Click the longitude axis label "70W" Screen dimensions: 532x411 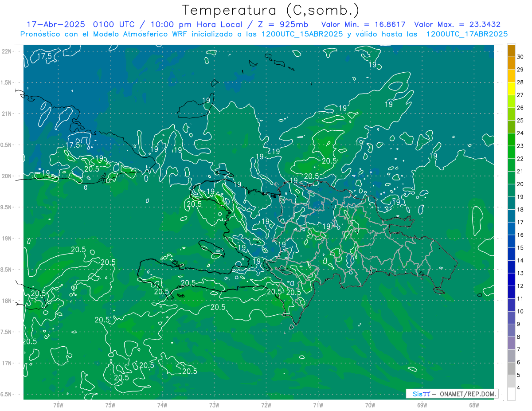pyautogui.click(x=370, y=405)
